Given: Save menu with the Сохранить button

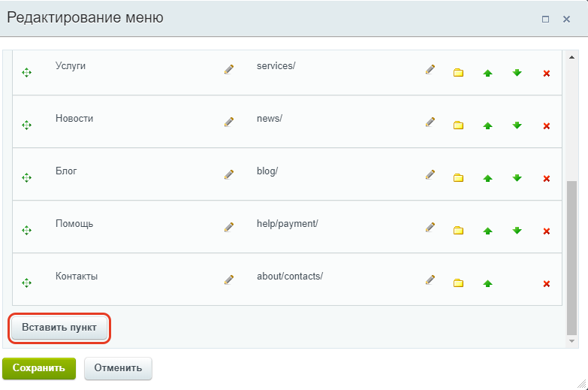Looking at the screenshot, I should point(39,368).
